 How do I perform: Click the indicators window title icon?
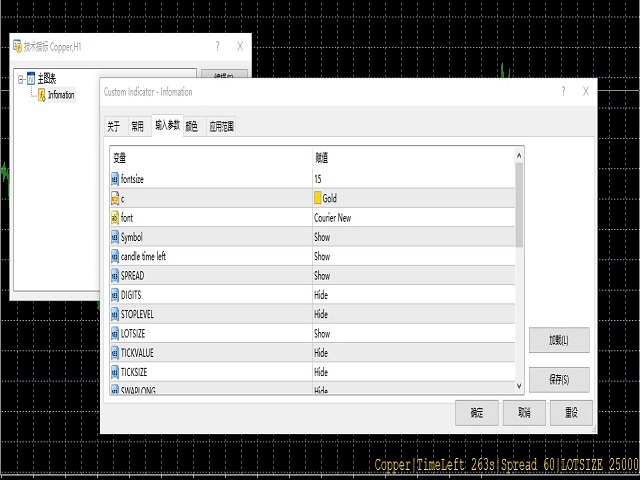17,46
